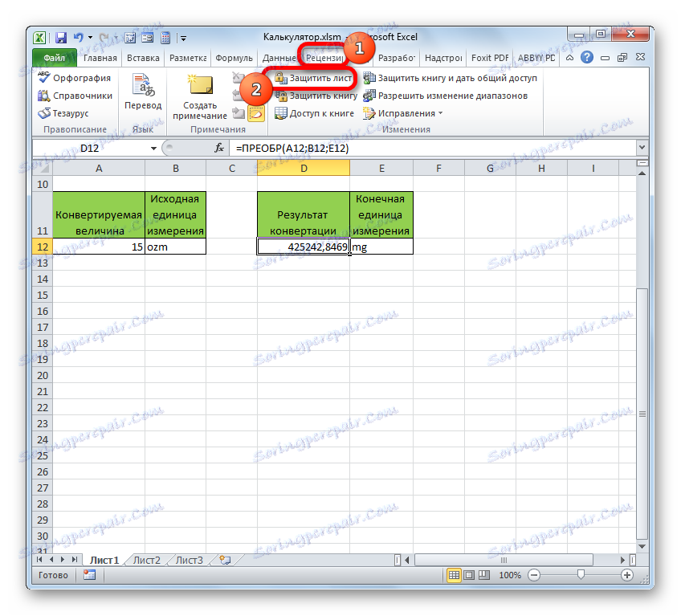Open the Файл tab
This screenshot has width=681, height=616.
pyautogui.click(x=55, y=58)
